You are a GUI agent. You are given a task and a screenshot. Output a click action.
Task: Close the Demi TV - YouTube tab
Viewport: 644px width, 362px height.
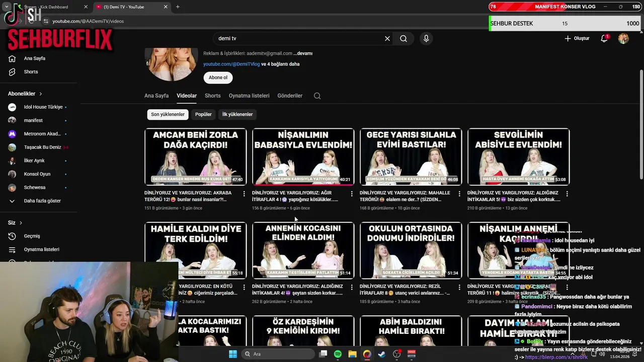point(166,7)
